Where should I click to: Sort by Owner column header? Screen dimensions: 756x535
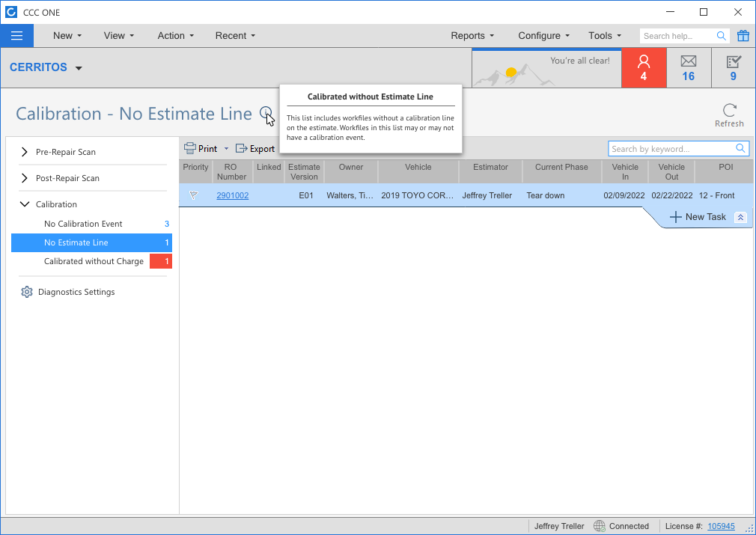point(350,171)
